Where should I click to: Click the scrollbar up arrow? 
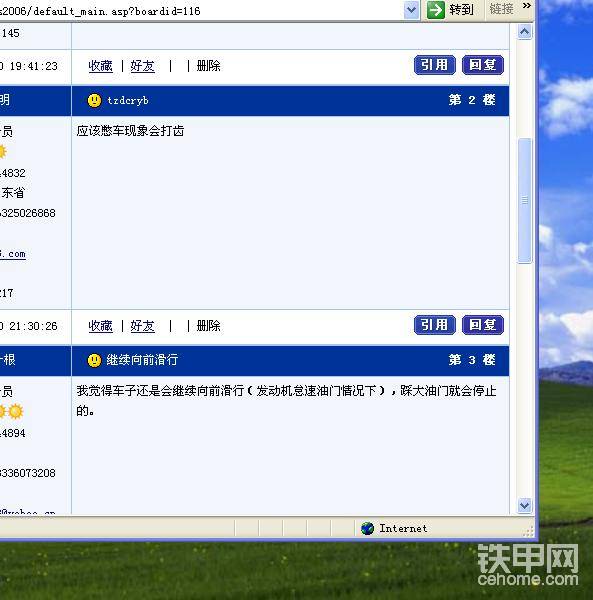(525, 32)
